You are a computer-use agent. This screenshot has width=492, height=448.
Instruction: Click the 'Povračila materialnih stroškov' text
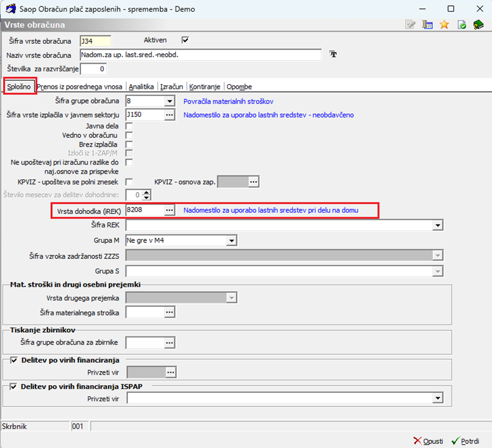pyautogui.click(x=228, y=102)
